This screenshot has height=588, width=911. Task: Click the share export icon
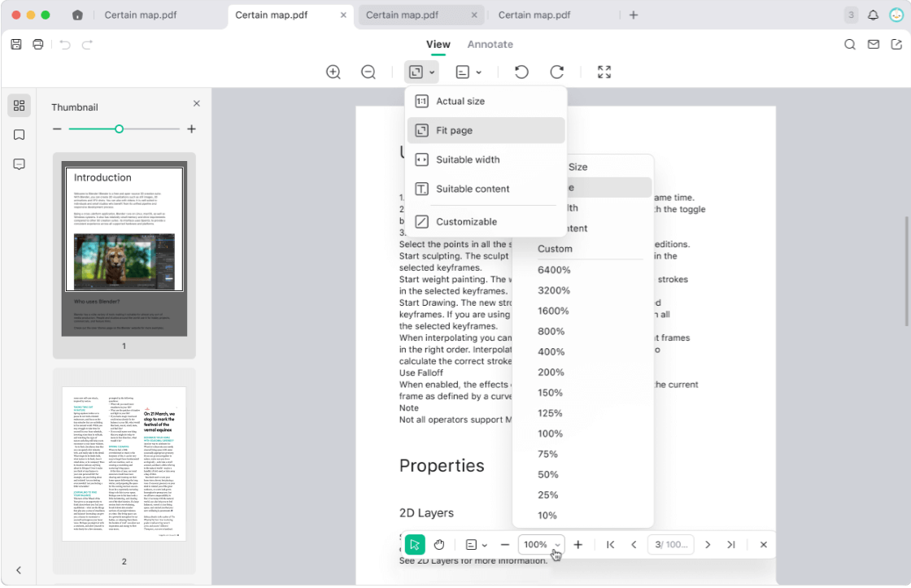pyautogui.click(x=896, y=44)
